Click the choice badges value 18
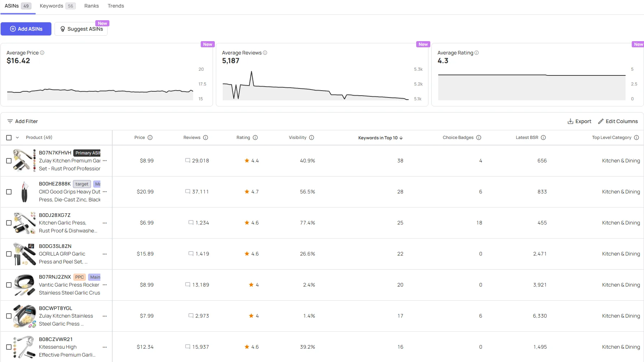Image resolution: width=644 pixels, height=362 pixels. 479,223
